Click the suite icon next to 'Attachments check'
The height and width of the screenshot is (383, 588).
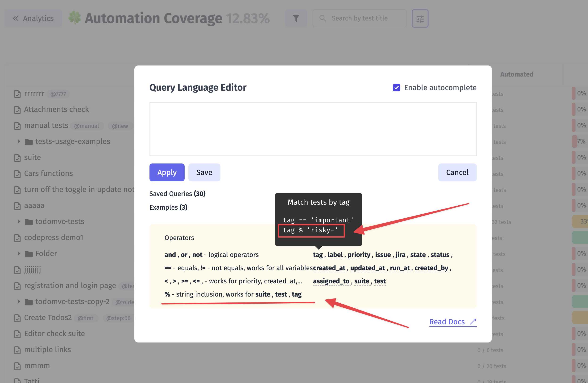point(17,110)
